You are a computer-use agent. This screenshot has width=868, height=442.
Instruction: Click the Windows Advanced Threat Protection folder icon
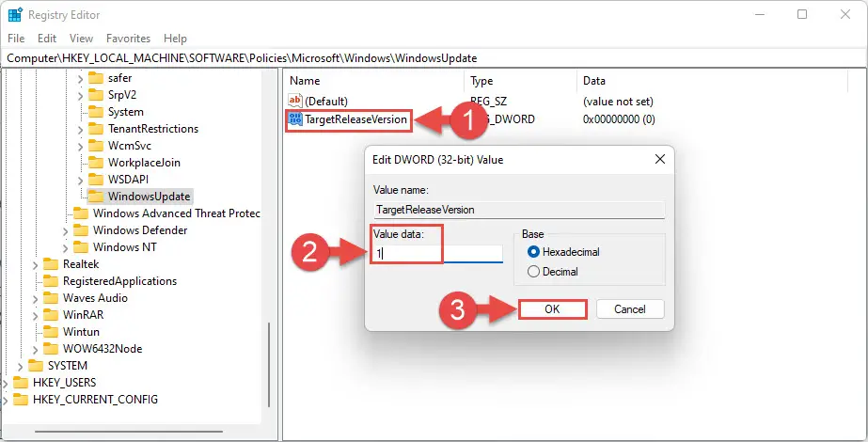coord(81,213)
